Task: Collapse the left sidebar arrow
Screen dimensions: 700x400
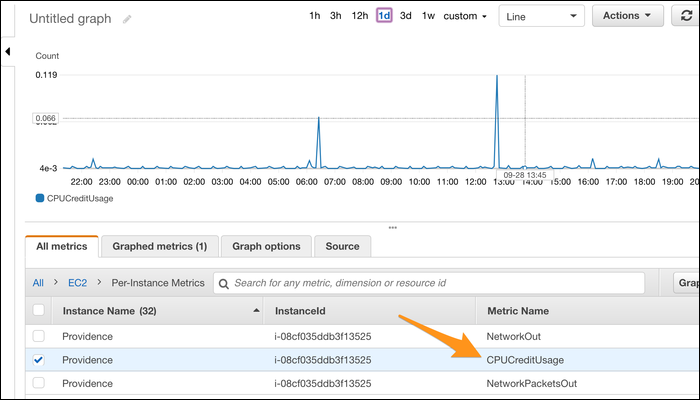Action: (8, 51)
